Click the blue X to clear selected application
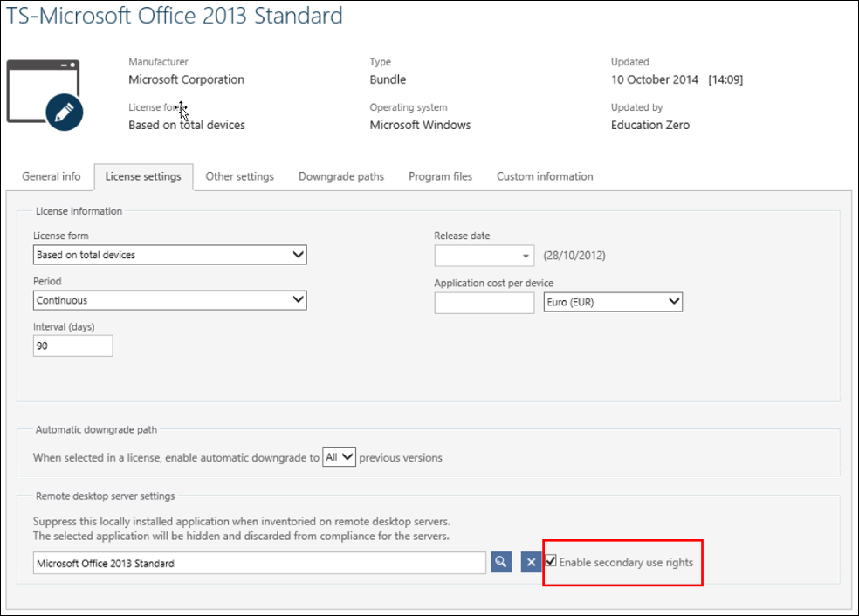 531,562
